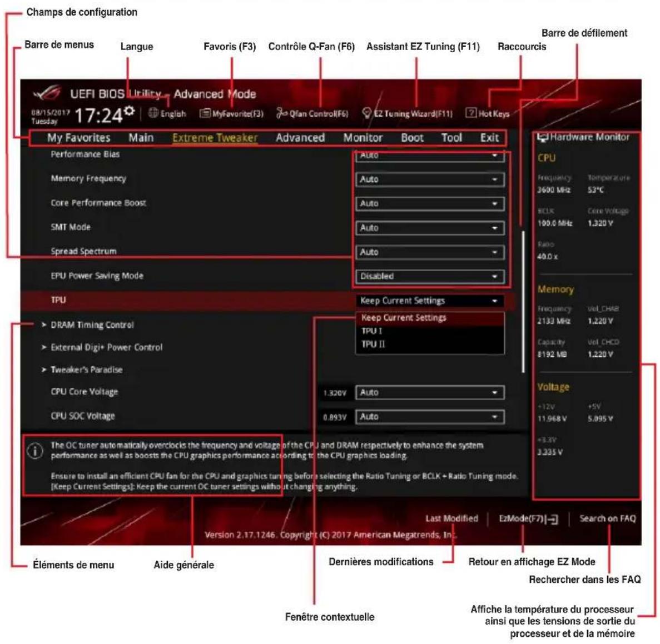The height and width of the screenshot is (644, 660).
Task: Open the CPU SOC Voltage dropdown
Action: click(430, 417)
